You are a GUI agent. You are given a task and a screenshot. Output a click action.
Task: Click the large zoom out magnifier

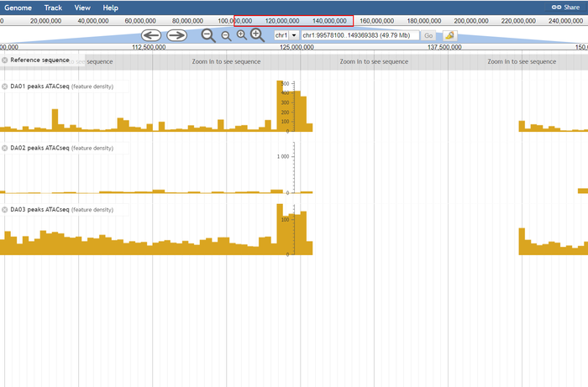[x=208, y=35]
